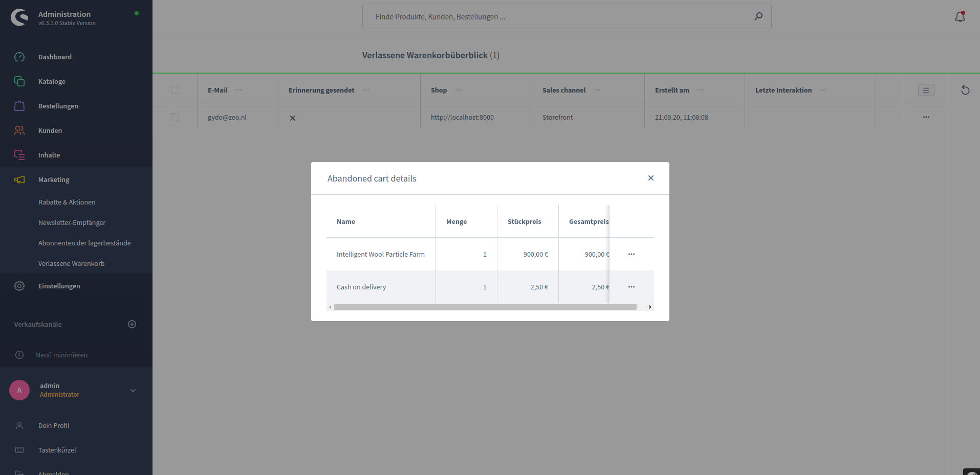Click 21.09.20, 11:08:08 date cell
980x475 pixels.
[x=682, y=117]
